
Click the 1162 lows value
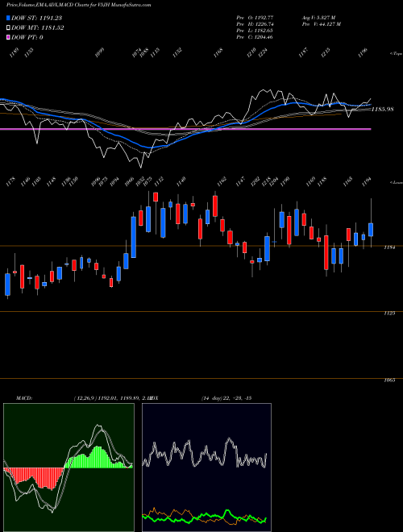pyautogui.click(x=222, y=181)
